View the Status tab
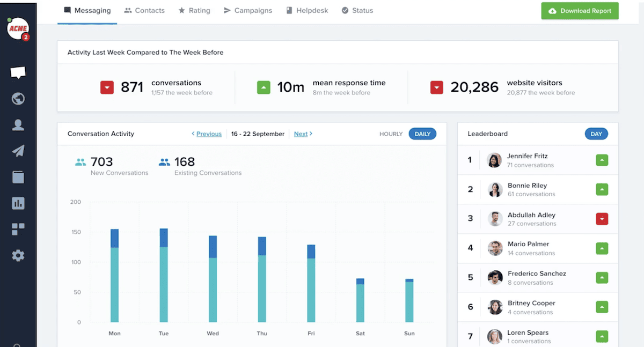 point(357,11)
